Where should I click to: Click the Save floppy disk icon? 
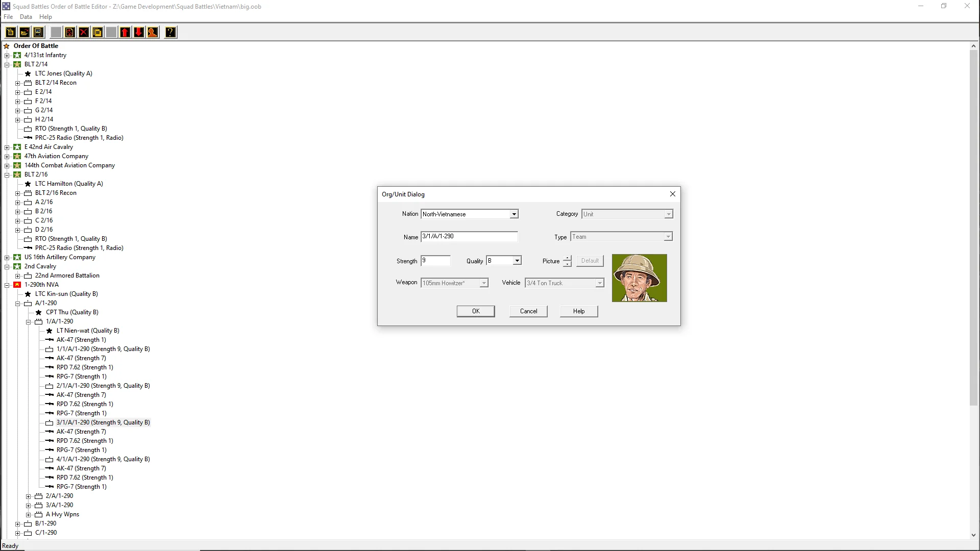point(38,32)
